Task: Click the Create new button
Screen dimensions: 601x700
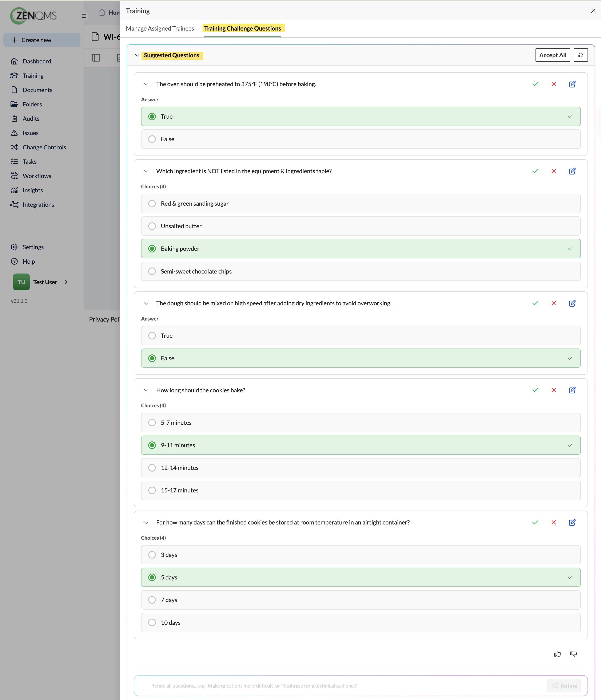Action: click(42, 40)
